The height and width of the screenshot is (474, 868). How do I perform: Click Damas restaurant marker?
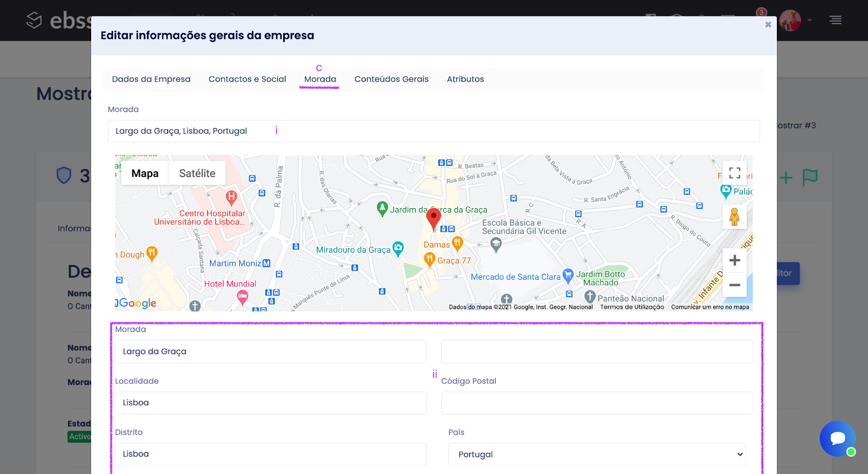click(x=457, y=244)
